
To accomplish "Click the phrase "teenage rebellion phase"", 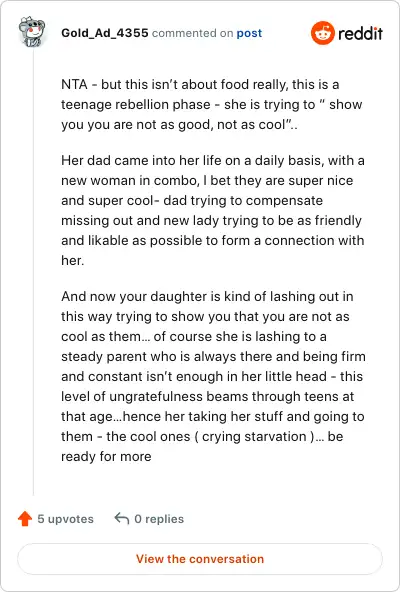I will coord(136,104).
